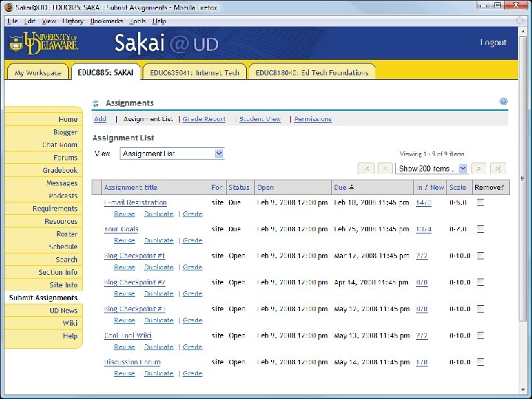Open Chat Room in sidebar
The width and height of the screenshot is (532, 399).
[x=60, y=145]
